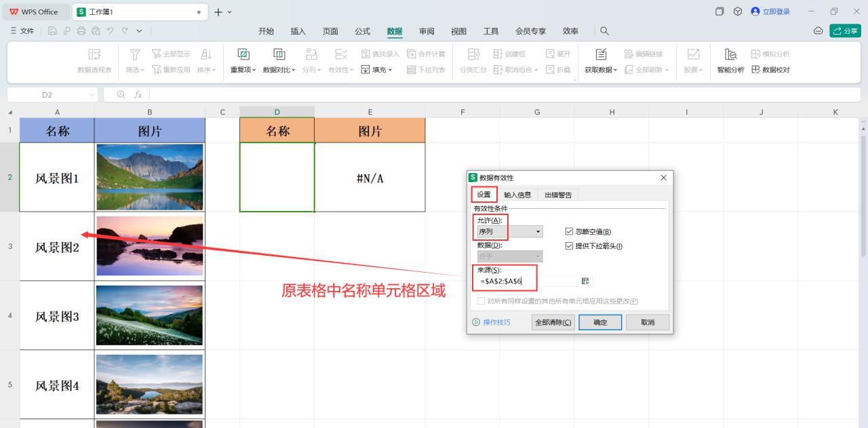Click the 确定 button
The width and height of the screenshot is (868, 428).
600,322
